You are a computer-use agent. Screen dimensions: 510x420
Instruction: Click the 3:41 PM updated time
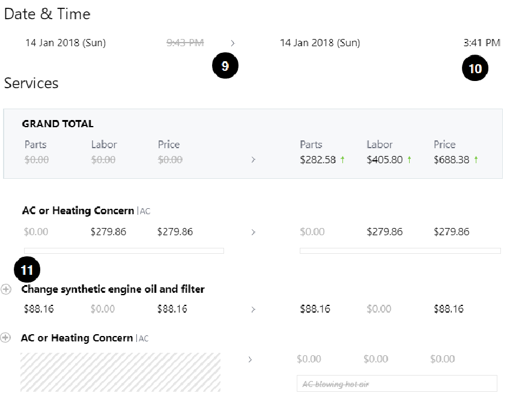tap(482, 43)
